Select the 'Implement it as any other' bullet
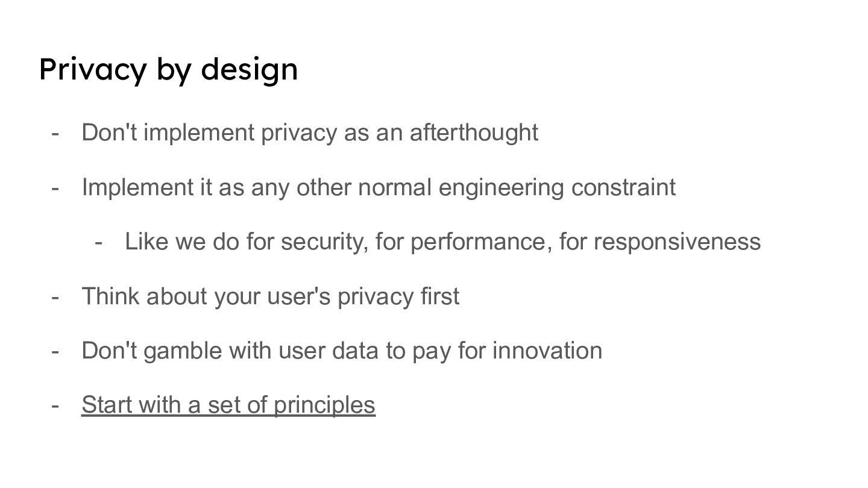 tap(378, 187)
